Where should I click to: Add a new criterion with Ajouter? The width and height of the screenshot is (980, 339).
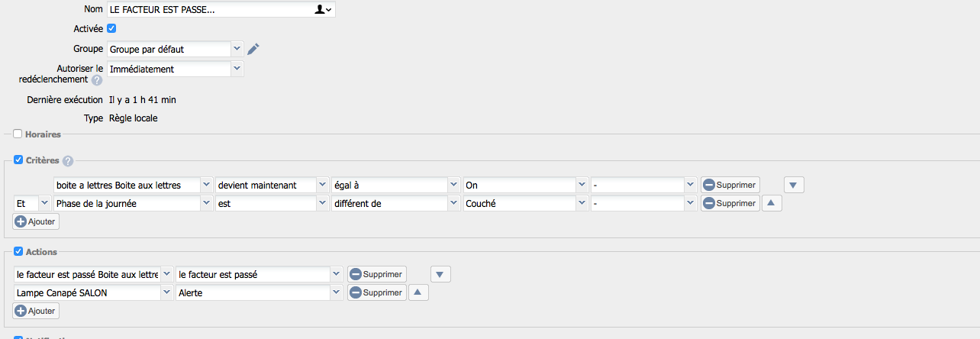point(36,221)
